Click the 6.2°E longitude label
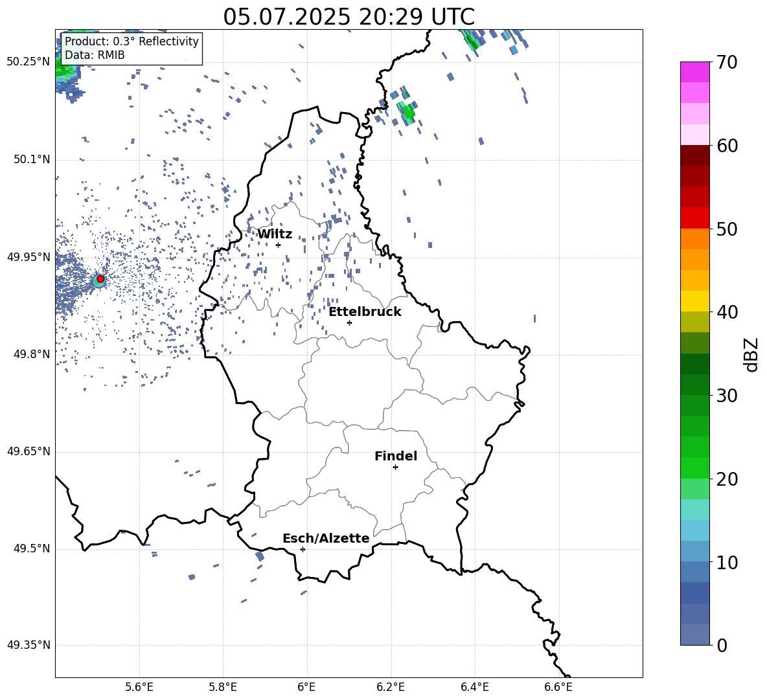Viewport: 767px width, 700px height. [x=391, y=687]
